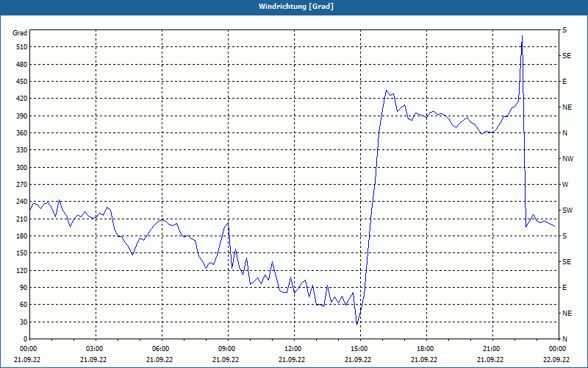
Task: Click the 330 y-axis label
Action: (x=21, y=150)
